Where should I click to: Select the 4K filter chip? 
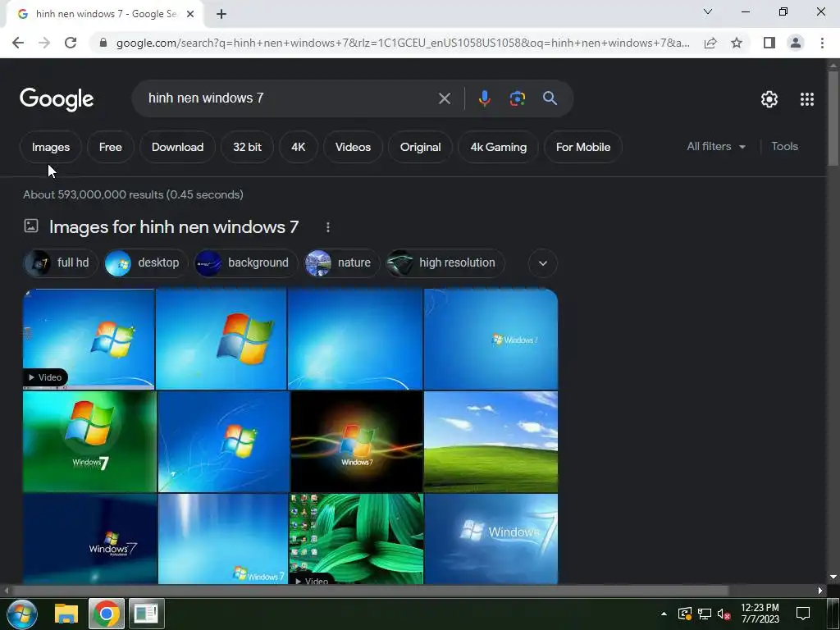coord(299,147)
